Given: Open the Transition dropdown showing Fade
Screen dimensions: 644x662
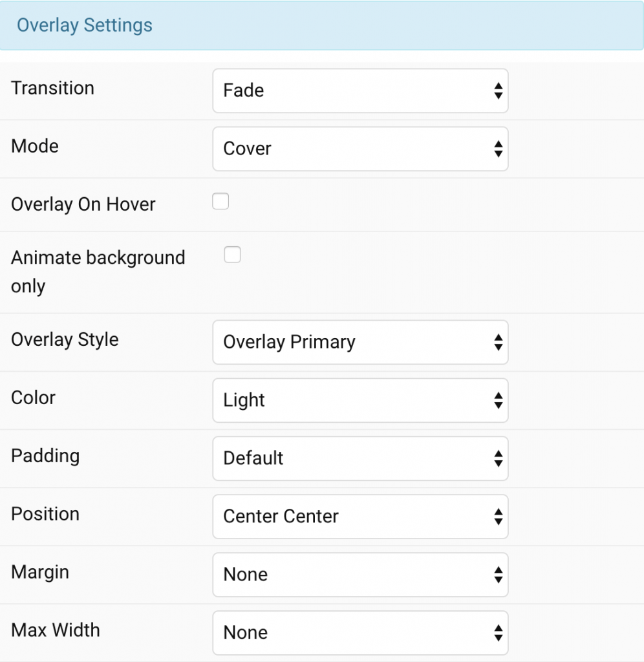Looking at the screenshot, I should pos(360,91).
